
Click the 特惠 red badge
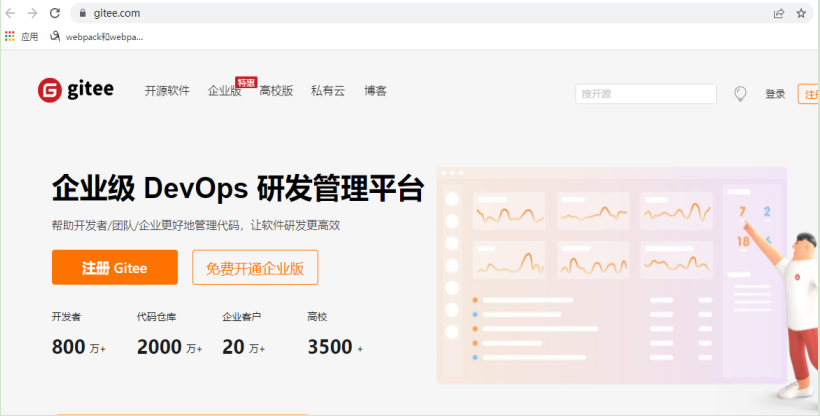pos(246,82)
